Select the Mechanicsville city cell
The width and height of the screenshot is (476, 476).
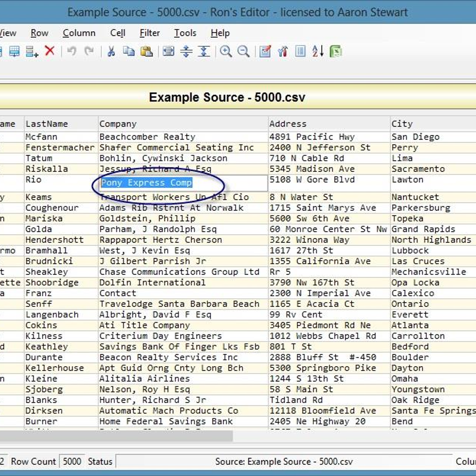tap(433, 272)
